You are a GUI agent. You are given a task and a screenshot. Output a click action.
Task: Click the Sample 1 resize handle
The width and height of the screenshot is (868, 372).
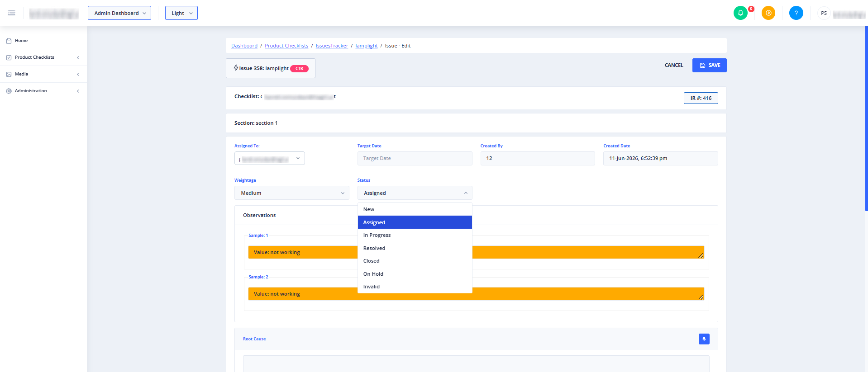[x=701, y=255]
